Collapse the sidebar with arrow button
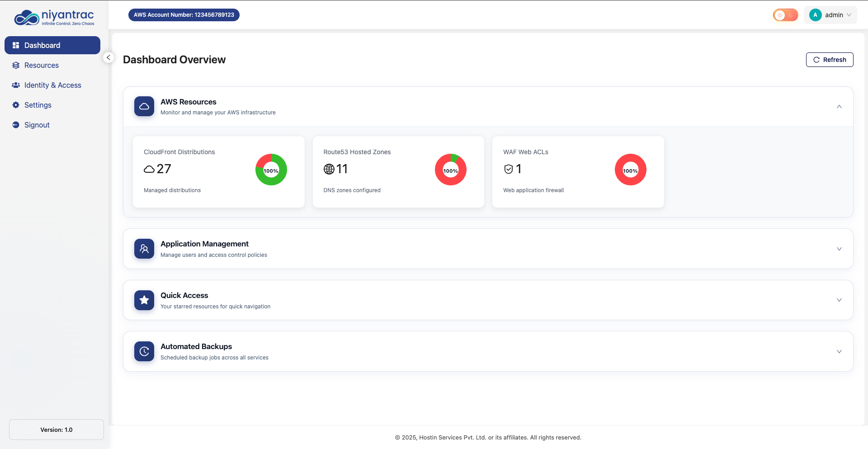The image size is (868, 449). [108, 57]
